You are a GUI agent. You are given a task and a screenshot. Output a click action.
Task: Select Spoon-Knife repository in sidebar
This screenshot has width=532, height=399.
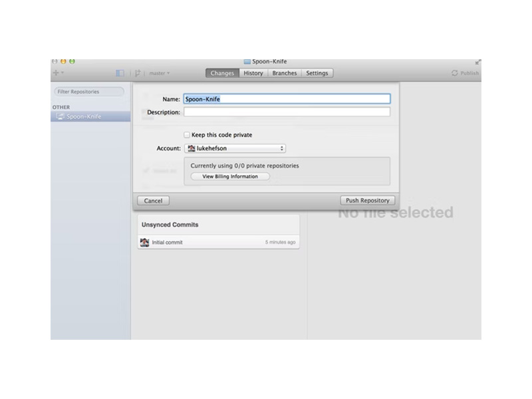coord(90,116)
